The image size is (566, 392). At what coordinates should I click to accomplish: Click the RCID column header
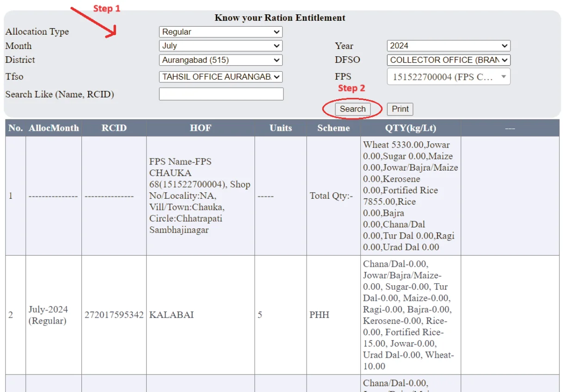pyautogui.click(x=114, y=128)
